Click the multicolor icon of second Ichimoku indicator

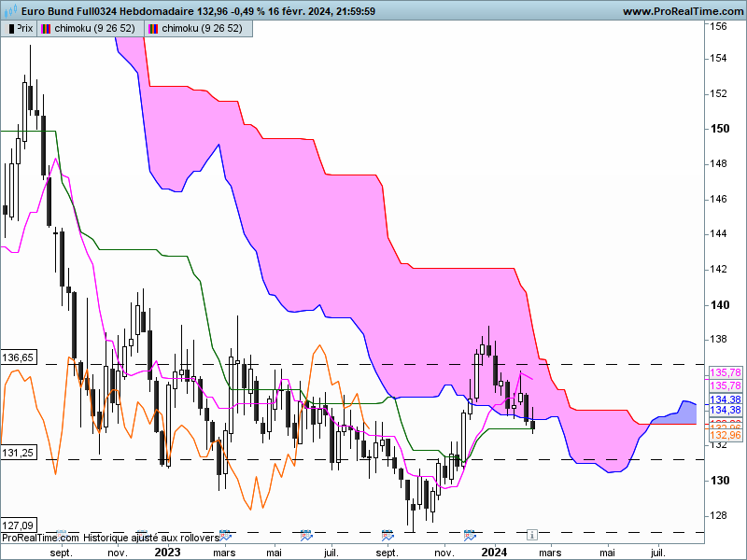[x=153, y=29]
